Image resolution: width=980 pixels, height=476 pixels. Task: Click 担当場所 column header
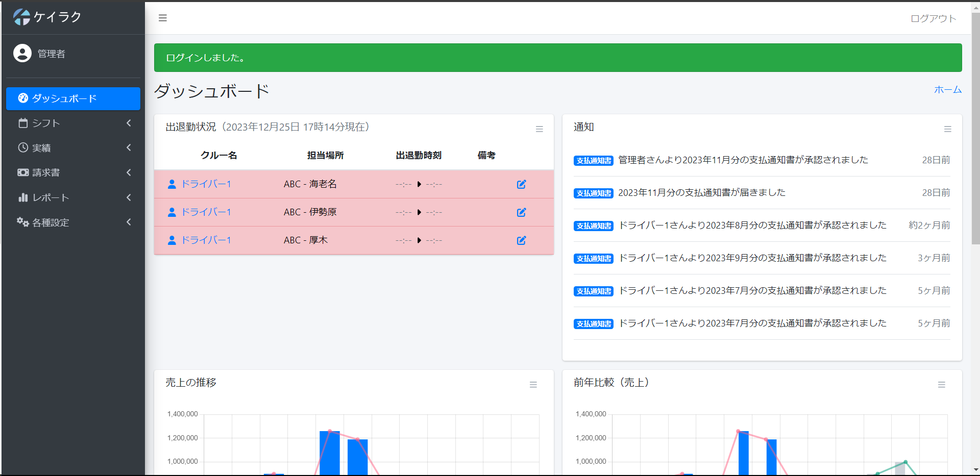(325, 156)
